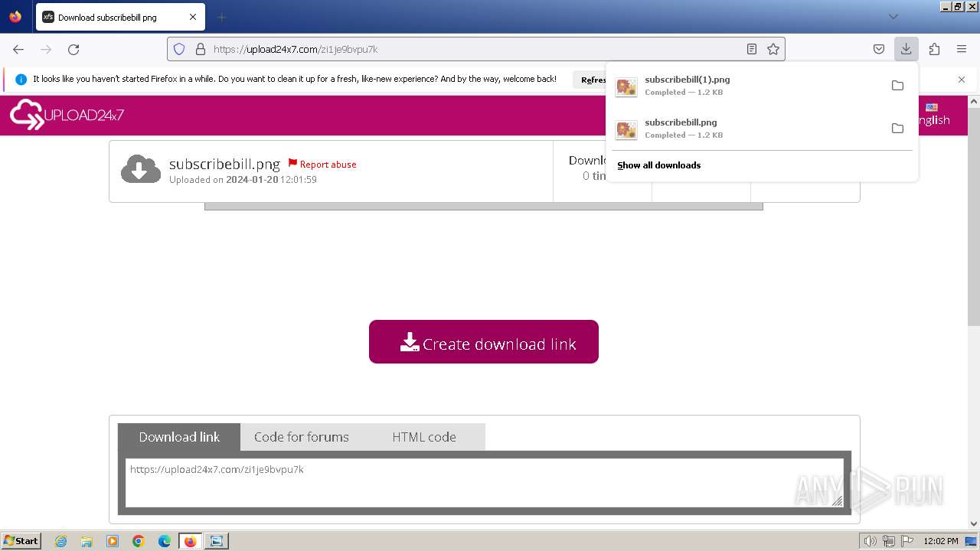Click the padlock site info icon
The width and height of the screenshot is (980, 551).
click(201, 49)
